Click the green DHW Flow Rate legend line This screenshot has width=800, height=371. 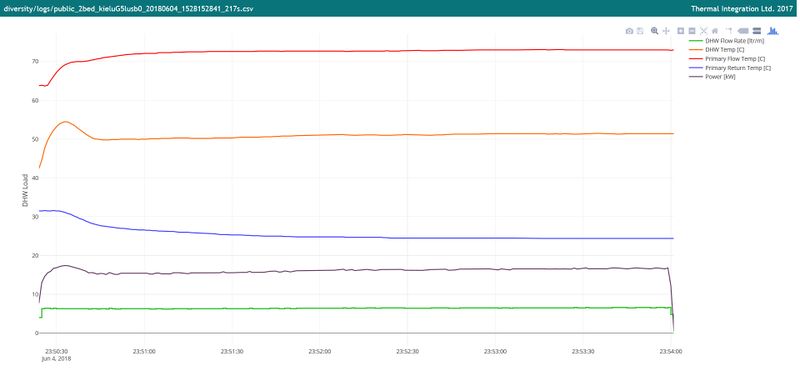pyautogui.click(x=696, y=40)
